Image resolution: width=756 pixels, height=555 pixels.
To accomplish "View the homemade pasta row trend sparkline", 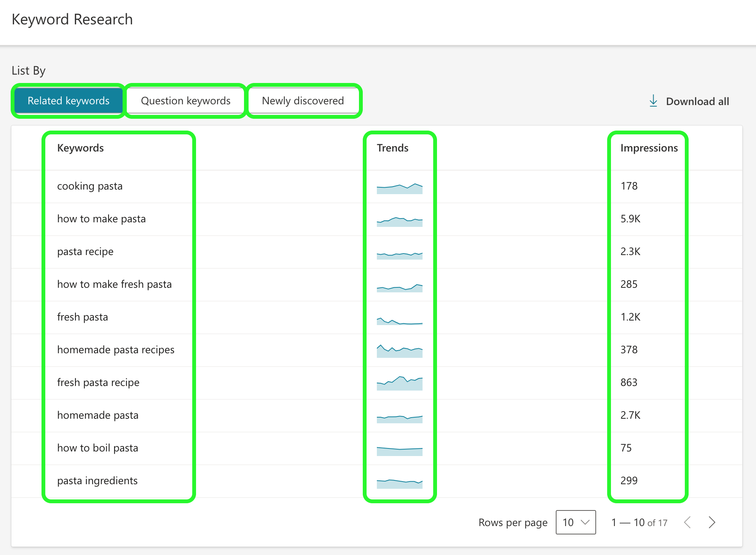I will click(400, 419).
